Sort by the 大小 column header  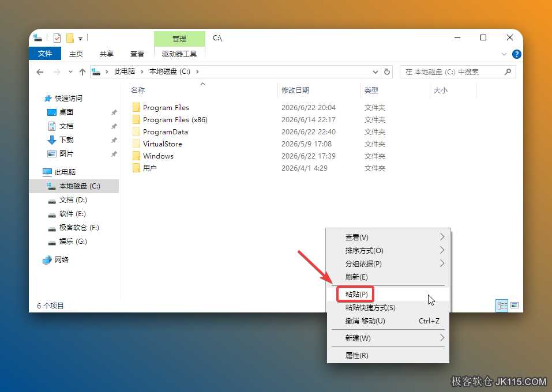441,90
